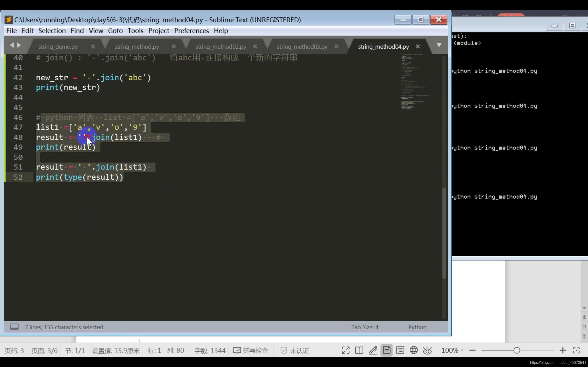This screenshot has height=367, width=588.
Task: Click fit-to-page icon beside zoom plus
Action: tap(576, 350)
